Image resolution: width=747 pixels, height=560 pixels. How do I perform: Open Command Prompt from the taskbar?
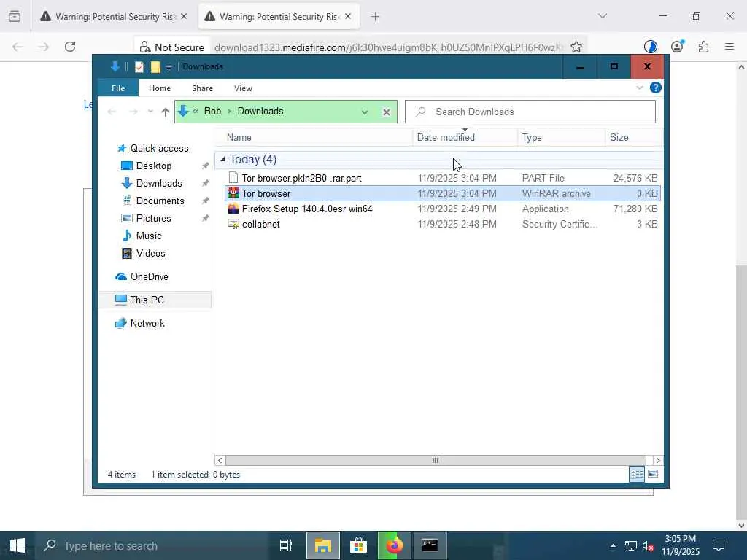pyautogui.click(x=430, y=545)
